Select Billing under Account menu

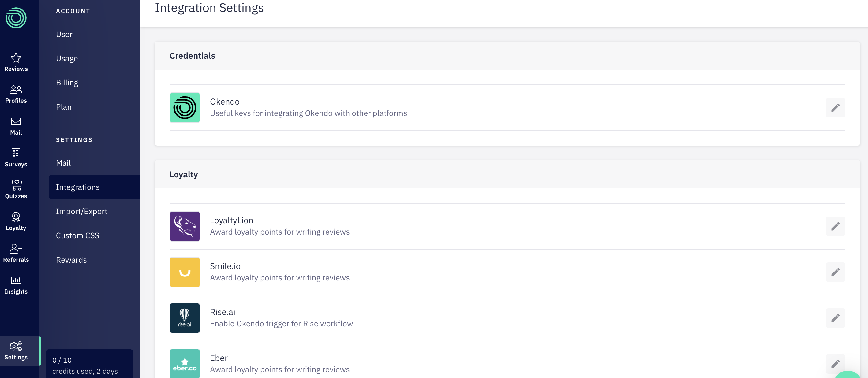pyautogui.click(x=67, y=83)
